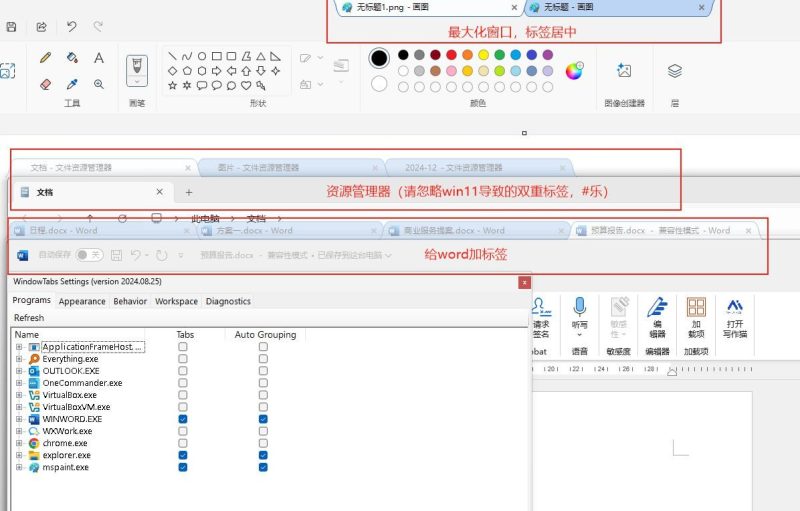Add a new tab in File Explorer
This screenshot has height=511, width=800.
(x=189, y=192)
